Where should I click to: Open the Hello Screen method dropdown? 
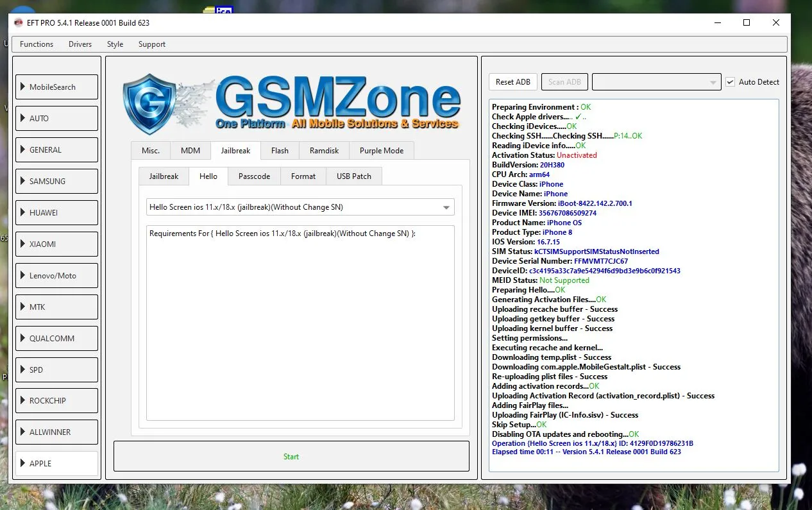[446, 207]
